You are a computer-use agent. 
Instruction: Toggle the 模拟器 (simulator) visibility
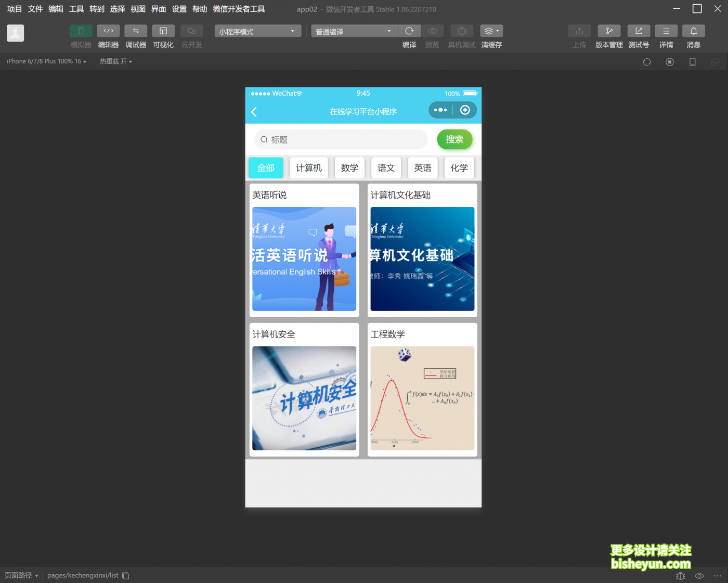[x=81, y=31]
